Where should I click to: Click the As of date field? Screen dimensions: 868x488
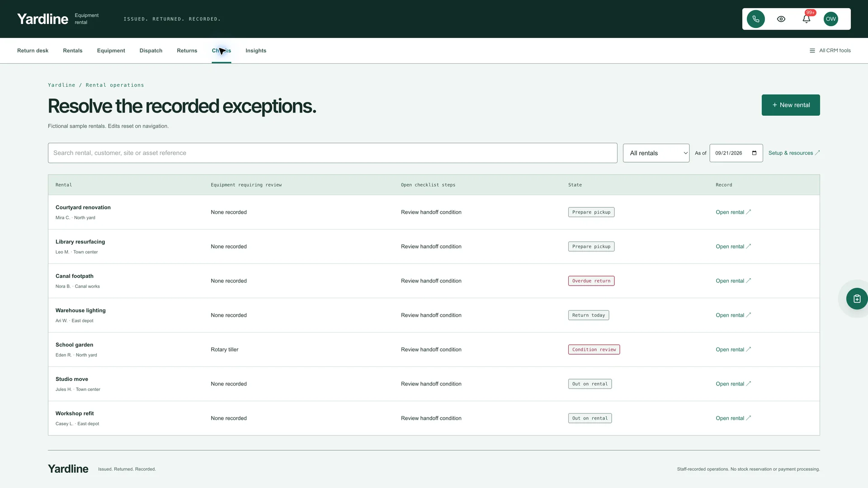736,153
